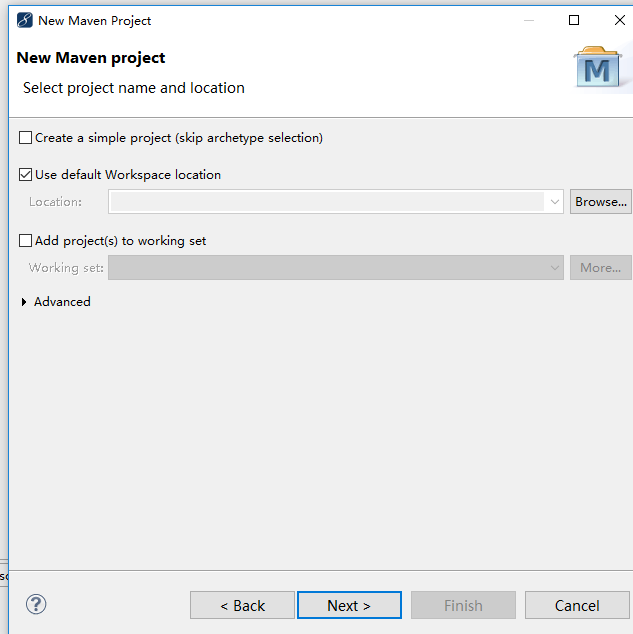633x634 pixels.
Task: Click the More... button
Action: [x=601, y=268]
